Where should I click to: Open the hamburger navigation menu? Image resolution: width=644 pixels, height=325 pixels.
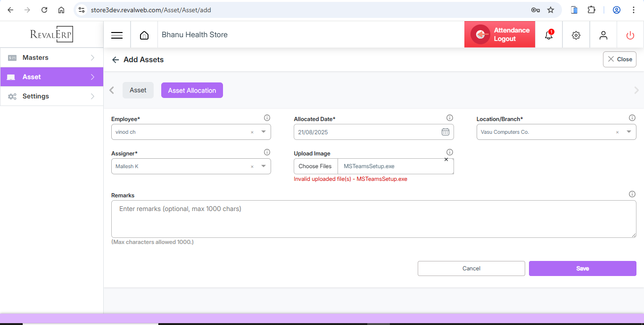click(117, 35)
